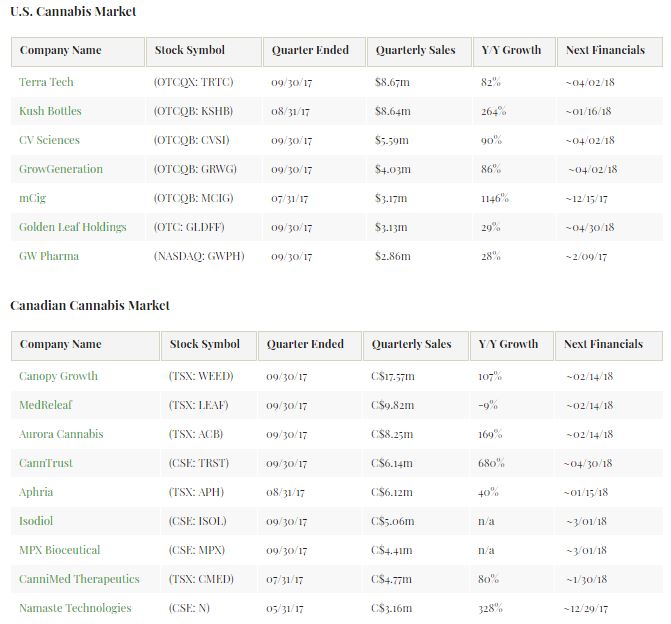Open the GW Pharma link
The image size is (671, 624).
(x=48, y=256)
